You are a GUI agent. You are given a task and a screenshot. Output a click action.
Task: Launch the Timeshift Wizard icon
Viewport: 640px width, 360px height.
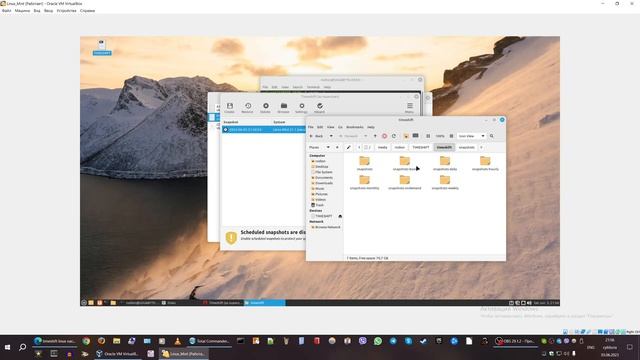pos(319,108)
